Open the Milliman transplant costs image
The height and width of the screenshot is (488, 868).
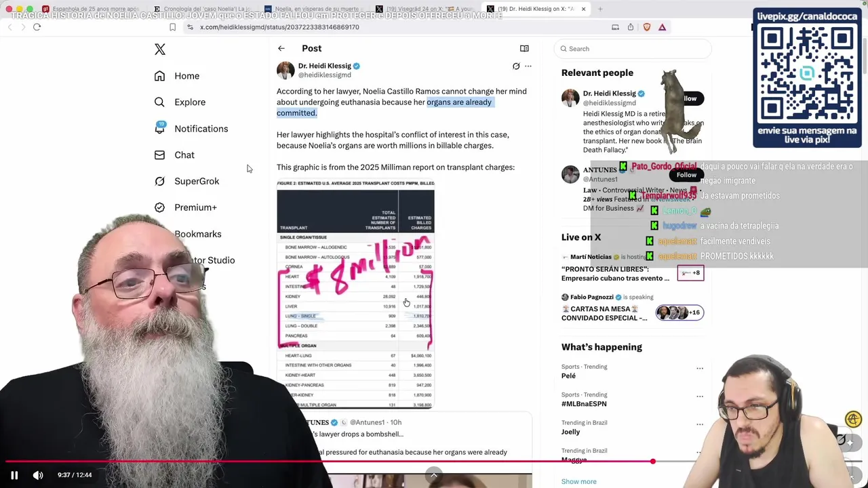tap(355, 294)
